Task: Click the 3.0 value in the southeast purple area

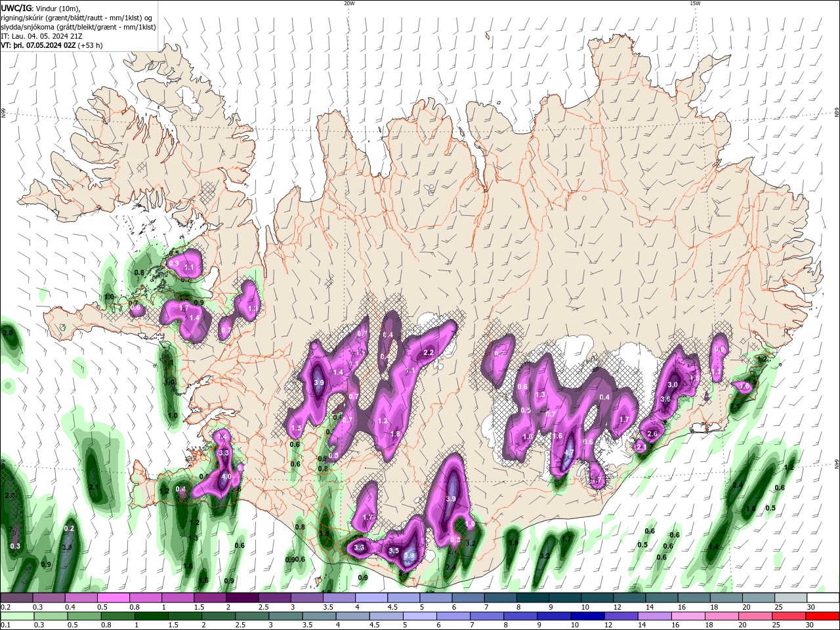Action: pyautogui.click(x=673, y=385)
